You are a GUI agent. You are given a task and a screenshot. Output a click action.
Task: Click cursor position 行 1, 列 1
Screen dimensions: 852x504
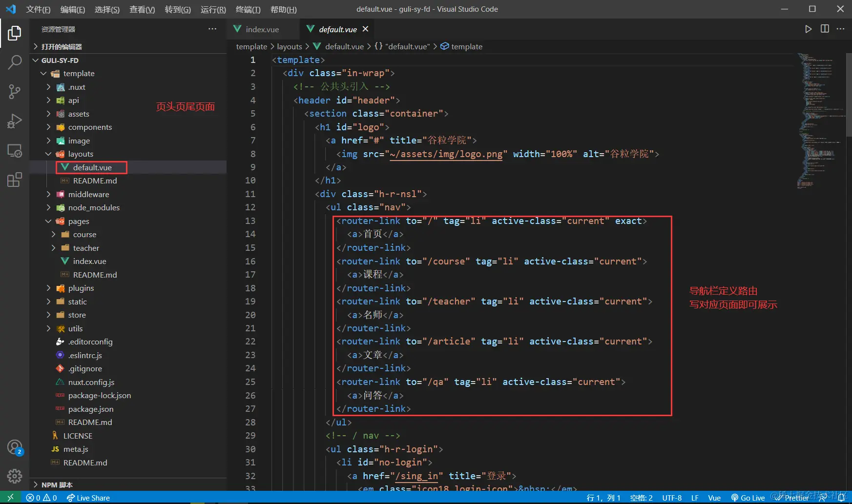[x=603, y=498]
